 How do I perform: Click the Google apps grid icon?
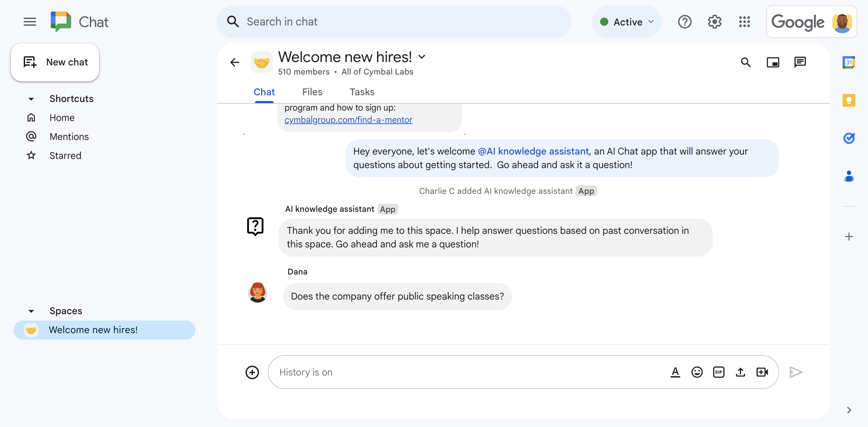click(746, 22)
